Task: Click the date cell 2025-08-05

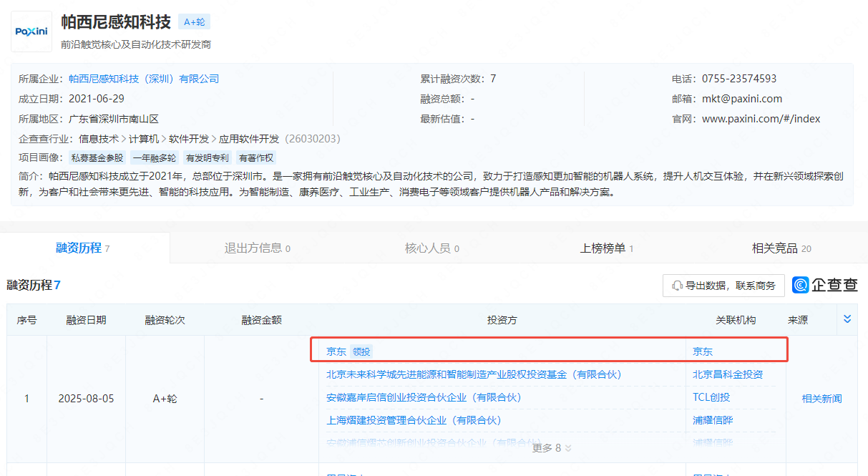Action: coord(86,399)
